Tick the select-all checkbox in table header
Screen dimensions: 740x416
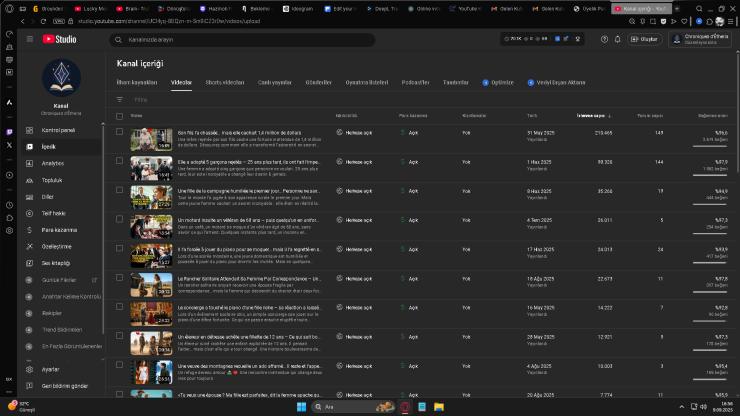point(119,116)
